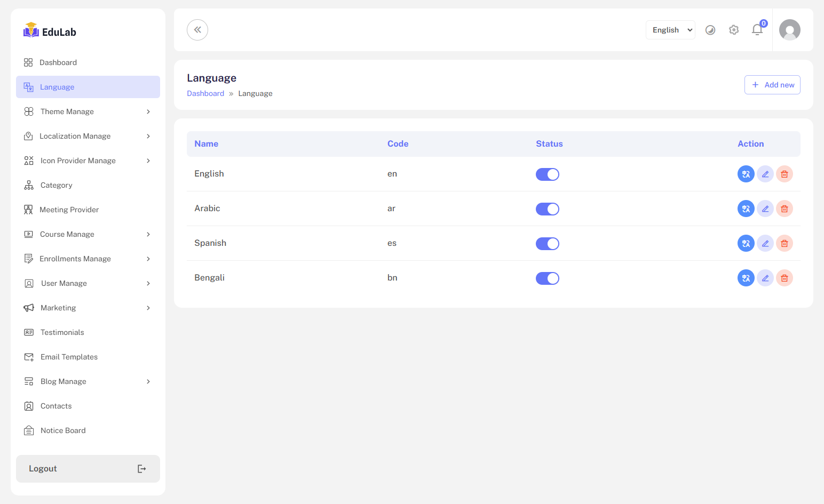Toggle the Bengali language status
824x504 pixels.
[x=547, y=278]
